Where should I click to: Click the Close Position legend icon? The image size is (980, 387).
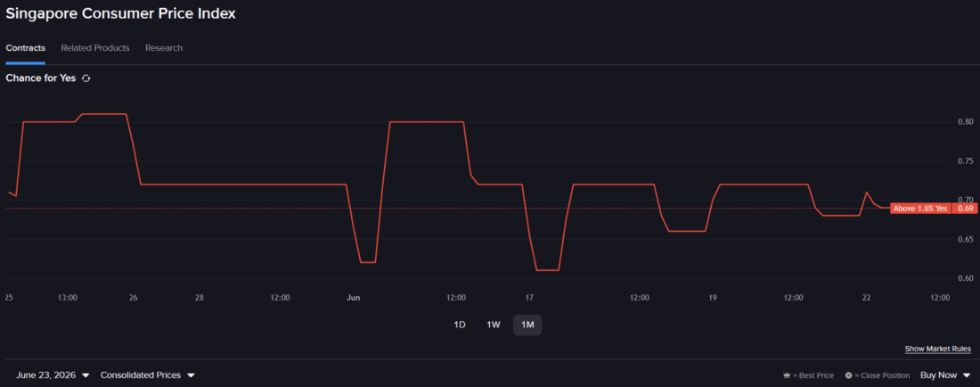tap(849, 375)
